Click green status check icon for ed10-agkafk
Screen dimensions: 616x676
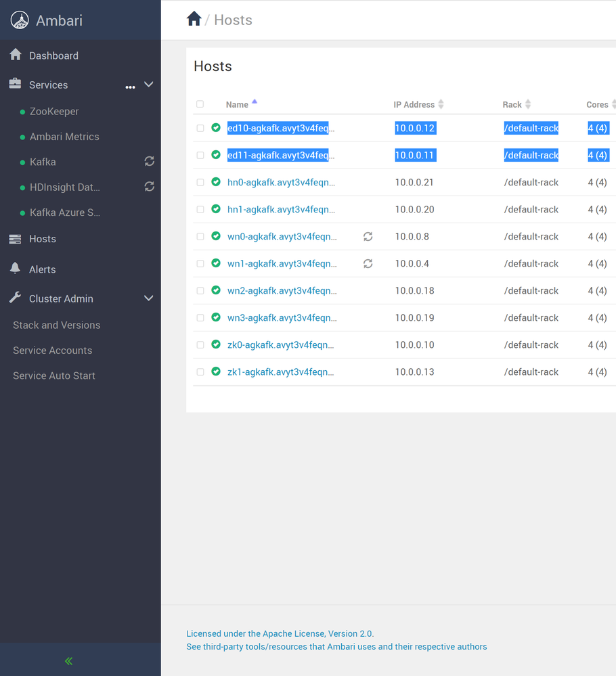click(216, 128)
